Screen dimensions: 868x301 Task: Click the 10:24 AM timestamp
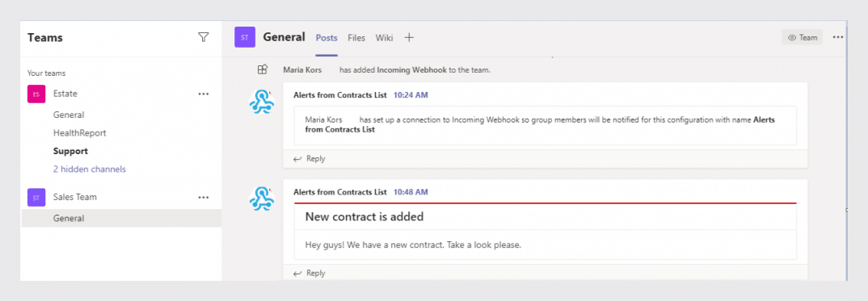point(411,95)
